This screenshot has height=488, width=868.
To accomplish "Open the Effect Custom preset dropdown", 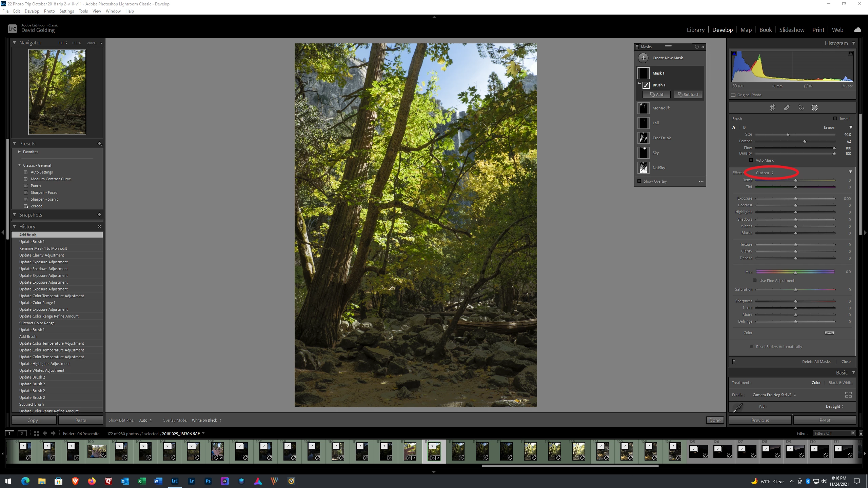I will coord(765,173).
